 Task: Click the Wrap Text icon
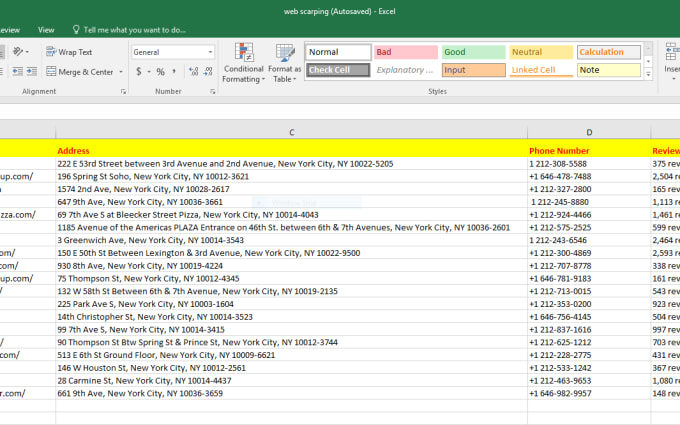[x=51, y=52]
